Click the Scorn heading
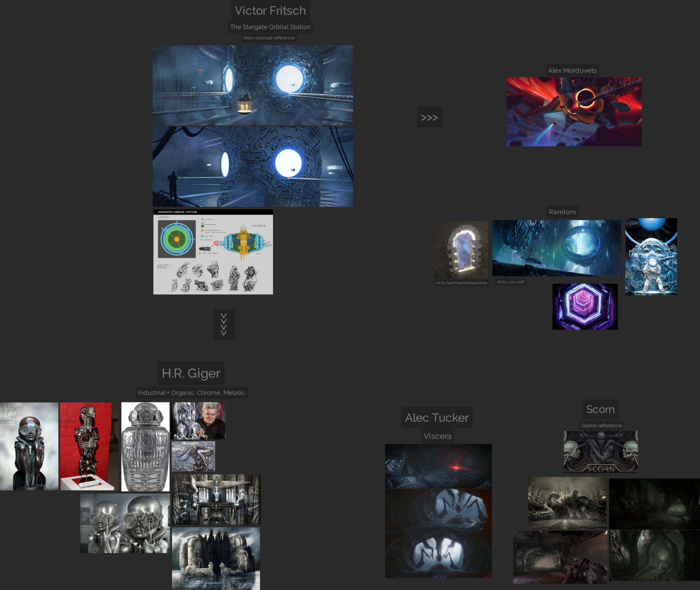This screenshot has height=590, width=700. (x=600, y=409)
